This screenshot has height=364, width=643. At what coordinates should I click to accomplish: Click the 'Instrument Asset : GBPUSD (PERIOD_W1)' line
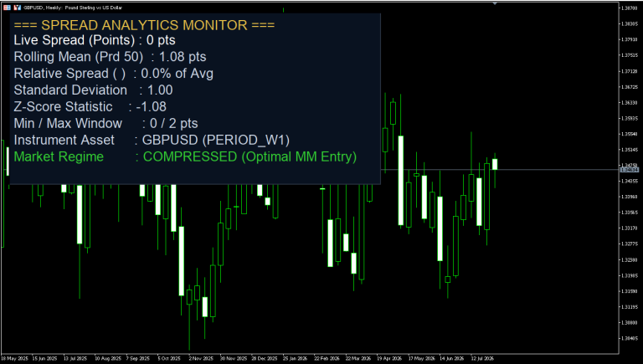click(x=152, y=141)
